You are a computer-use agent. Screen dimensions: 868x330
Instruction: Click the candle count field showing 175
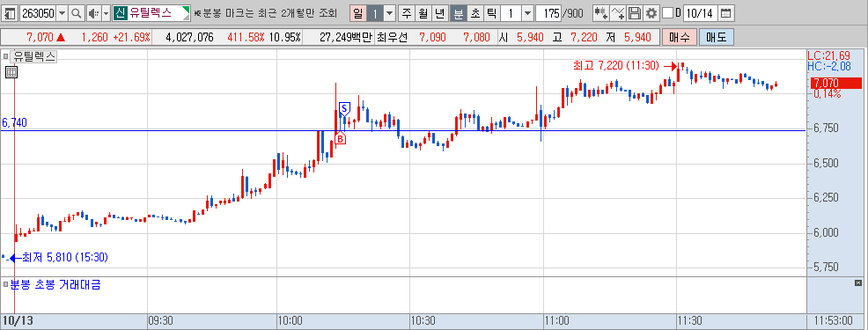[548, 12]
